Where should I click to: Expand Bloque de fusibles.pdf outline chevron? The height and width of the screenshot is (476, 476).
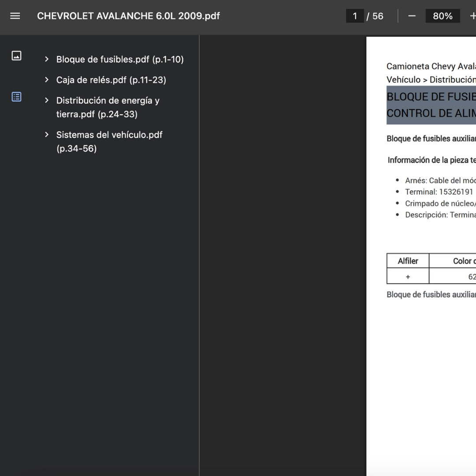(x=46, y=59)
